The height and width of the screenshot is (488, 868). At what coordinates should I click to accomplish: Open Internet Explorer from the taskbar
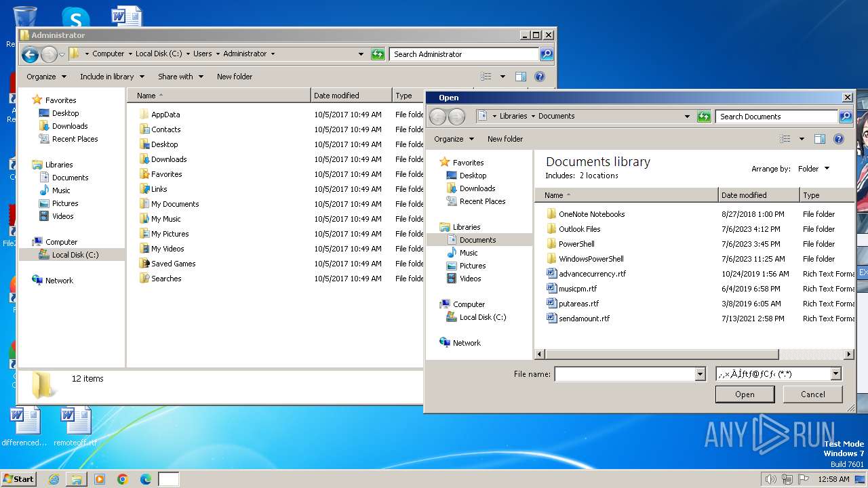(x=54, y=479)
